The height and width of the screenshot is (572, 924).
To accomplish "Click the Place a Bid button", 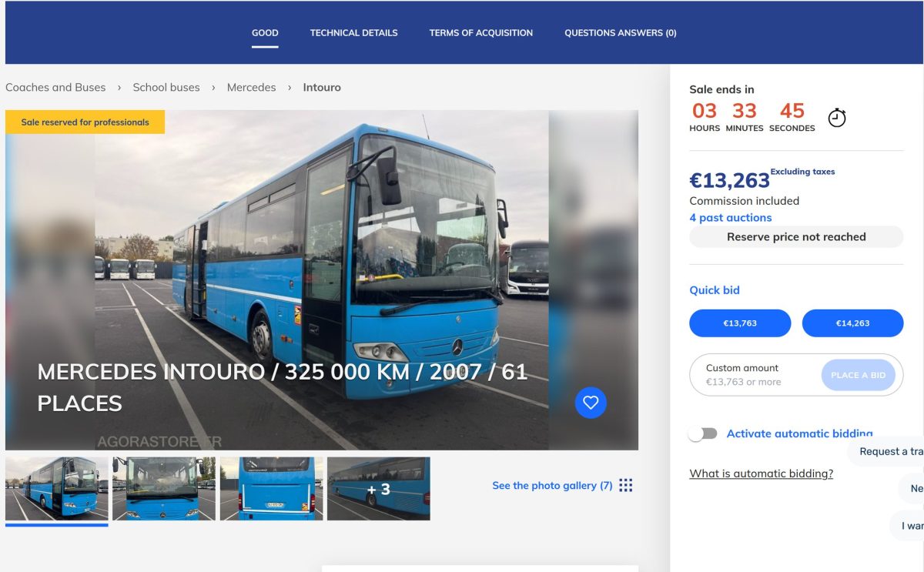I will pyautogui.click(x=857, y=375).
